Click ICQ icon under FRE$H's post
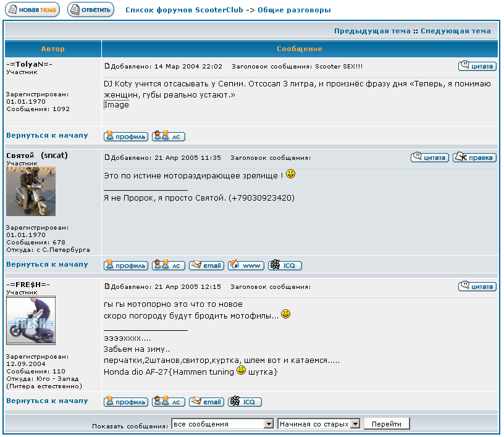The height and width of the screenshot is (437, 504). click(245, 402)
